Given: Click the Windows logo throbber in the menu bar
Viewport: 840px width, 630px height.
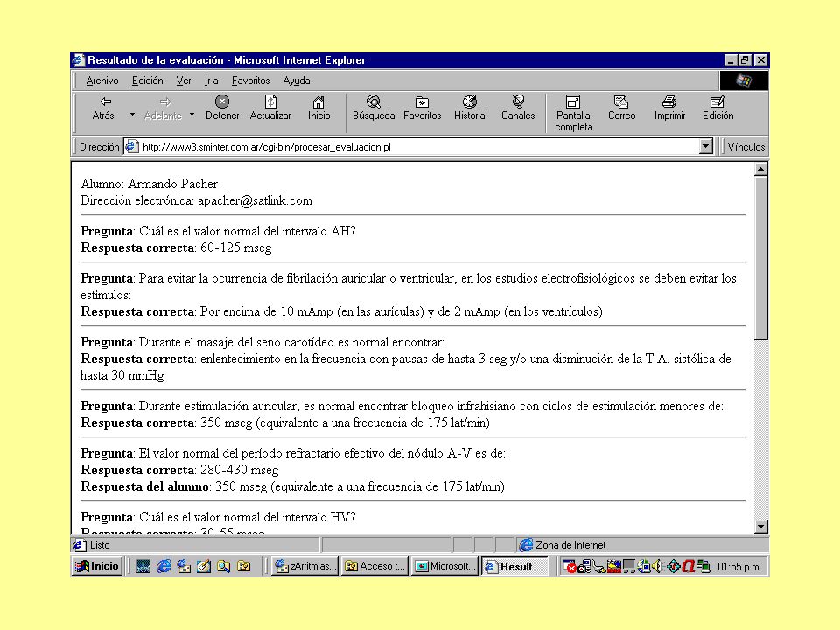Looking at the screenshot, I should pyautogui.click(x=744, y=80).
